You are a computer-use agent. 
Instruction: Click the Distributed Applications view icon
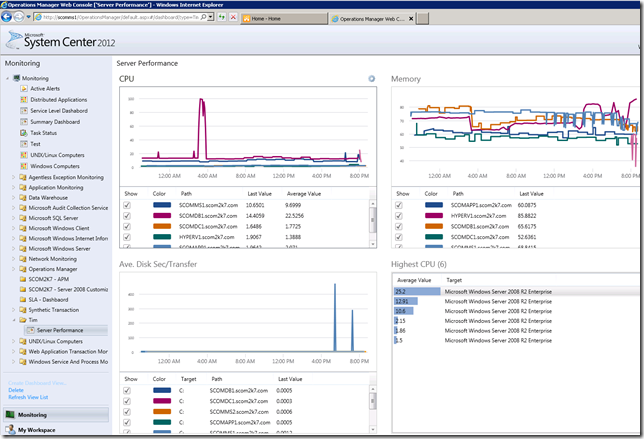coord(24,99)
